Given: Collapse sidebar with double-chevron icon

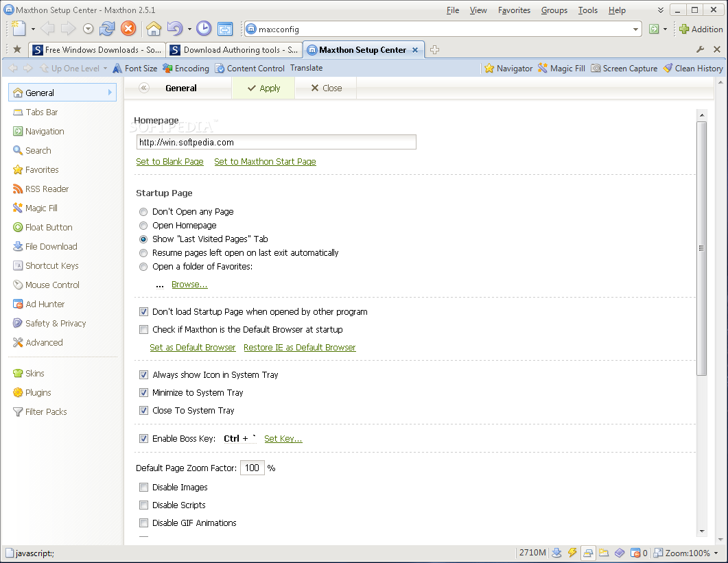Looking at the screenshot, I should pos(144,88).
